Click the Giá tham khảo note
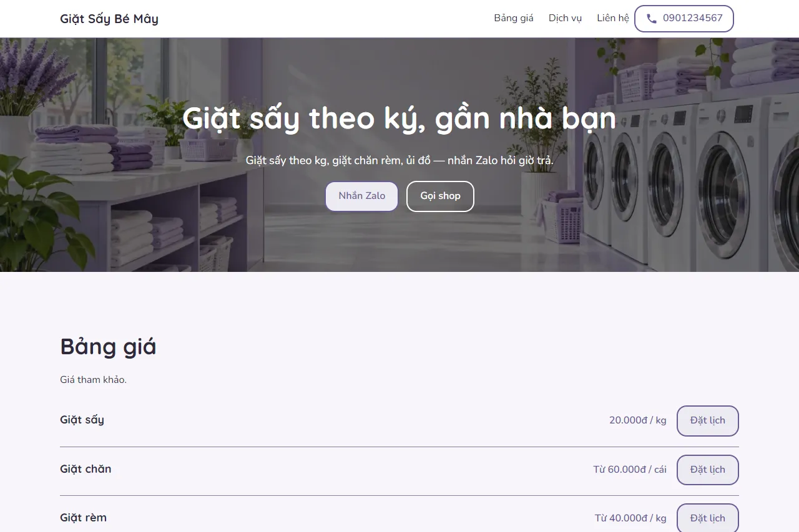This screenshot has width=799, height=532. [x=93, y=380]
